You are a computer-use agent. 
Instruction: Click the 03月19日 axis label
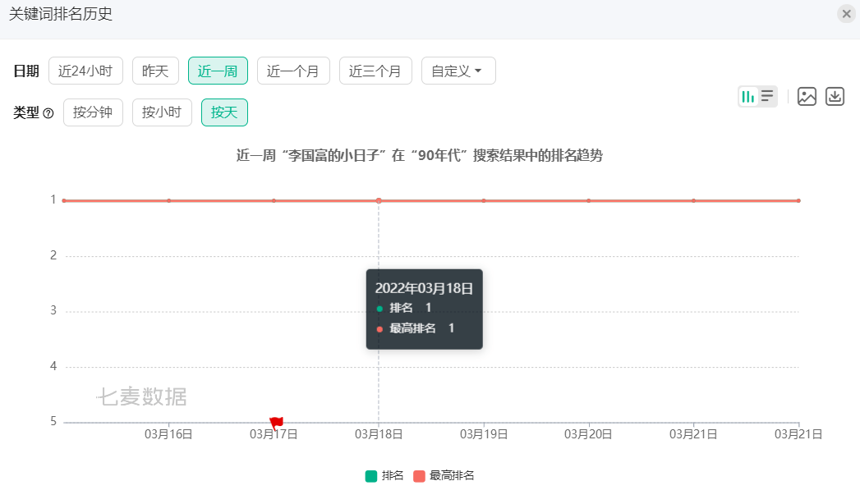(483, 434)
